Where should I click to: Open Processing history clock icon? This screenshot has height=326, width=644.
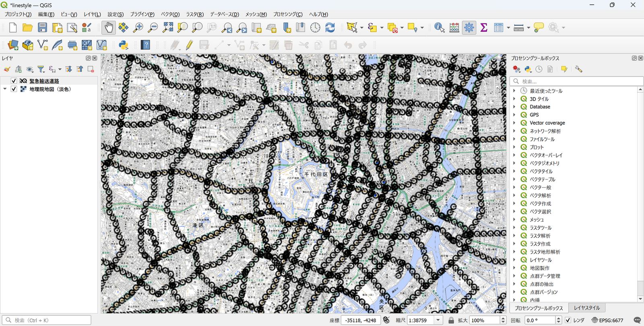[539, 69]
